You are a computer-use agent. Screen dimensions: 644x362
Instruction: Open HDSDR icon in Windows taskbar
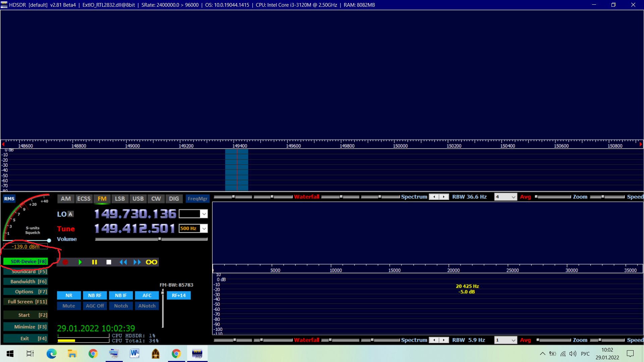(x=197, y=354)
